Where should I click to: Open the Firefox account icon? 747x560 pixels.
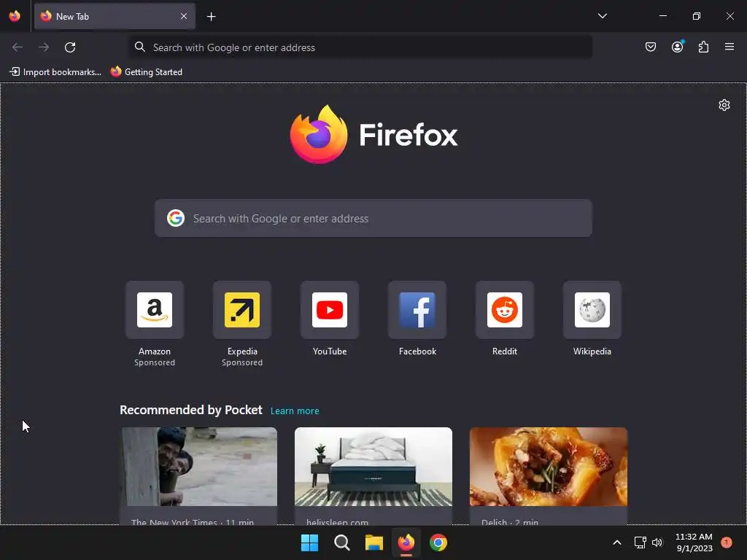[677, 47]
